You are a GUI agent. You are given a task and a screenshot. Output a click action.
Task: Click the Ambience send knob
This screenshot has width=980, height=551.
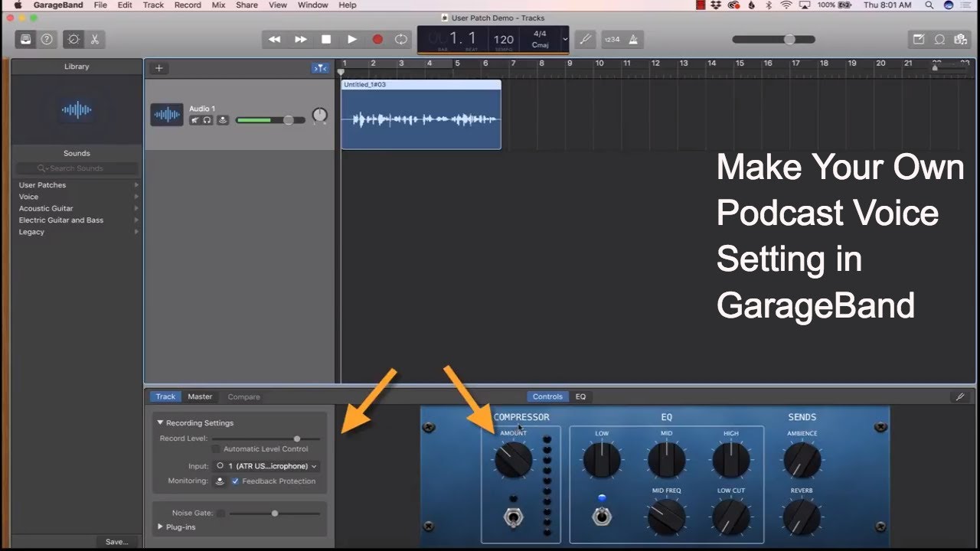[802, 460]
